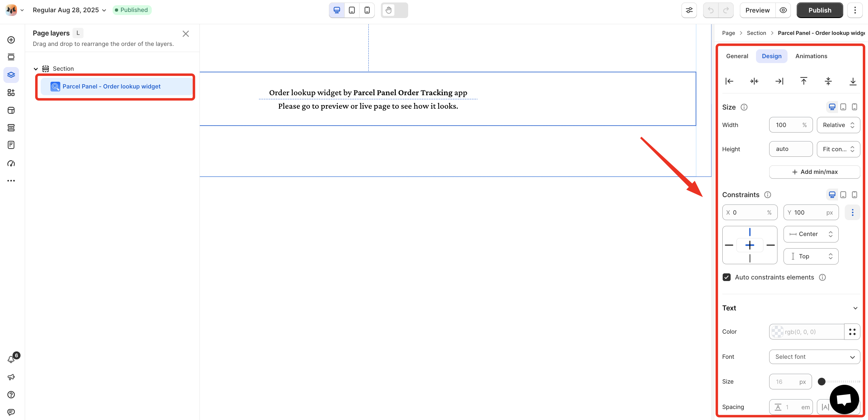This screenshot has height=420, width=868.
Task: Open the Width Relative dropdown
Action: coord(838,125)
